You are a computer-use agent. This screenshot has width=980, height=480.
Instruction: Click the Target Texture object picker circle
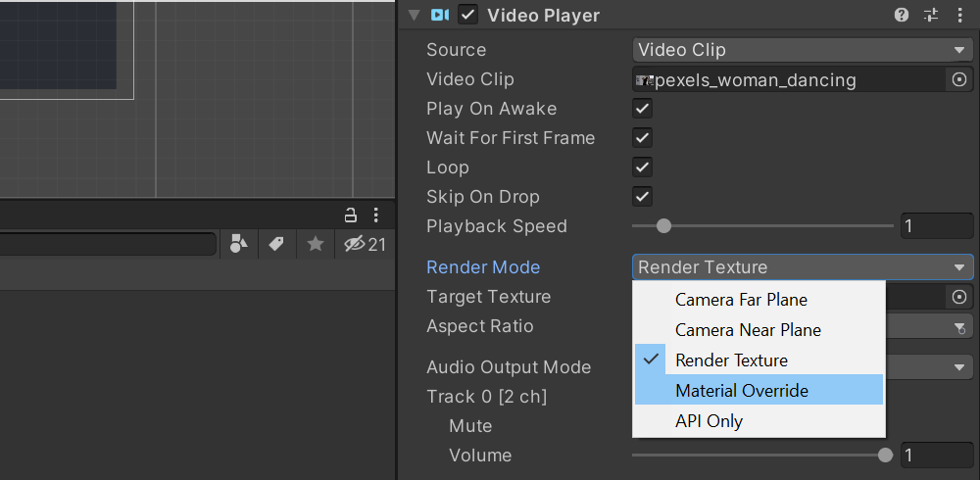point(959,297)
